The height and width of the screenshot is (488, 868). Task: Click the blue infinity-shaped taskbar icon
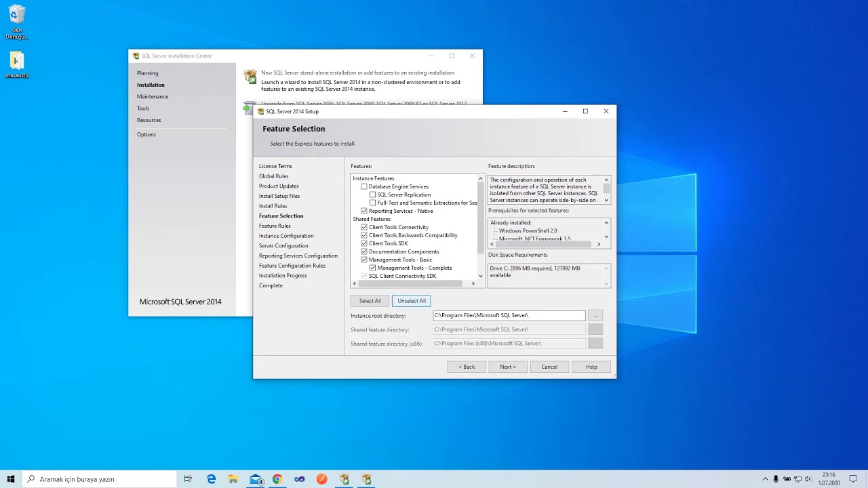[x=300, y=479]
